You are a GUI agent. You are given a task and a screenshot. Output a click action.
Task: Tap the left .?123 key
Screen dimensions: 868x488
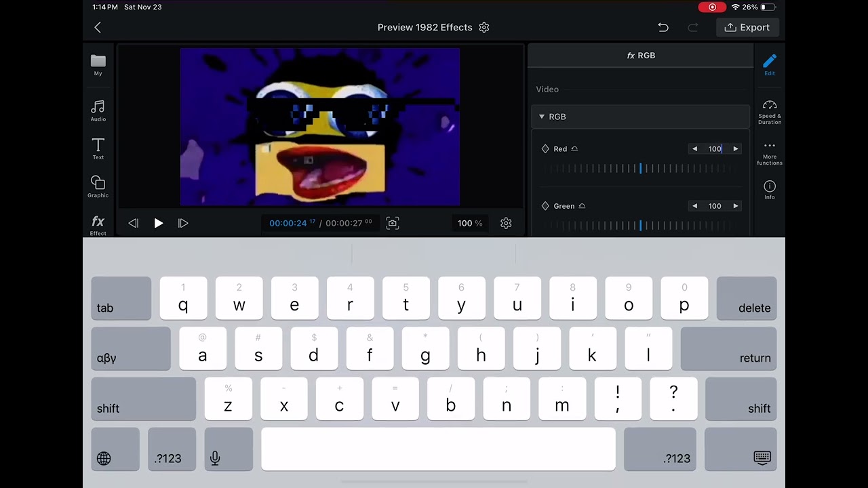point(172,449)
